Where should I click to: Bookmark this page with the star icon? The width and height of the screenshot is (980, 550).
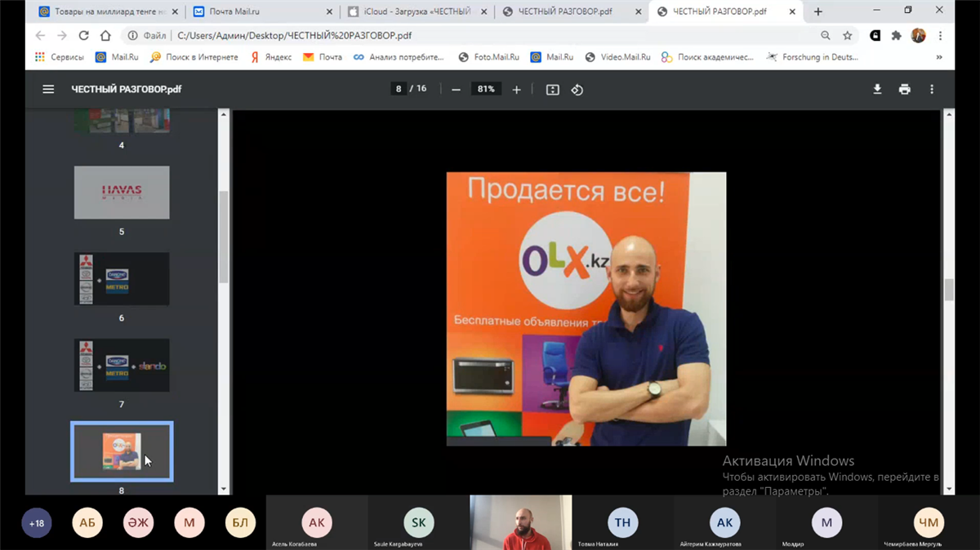848,36
